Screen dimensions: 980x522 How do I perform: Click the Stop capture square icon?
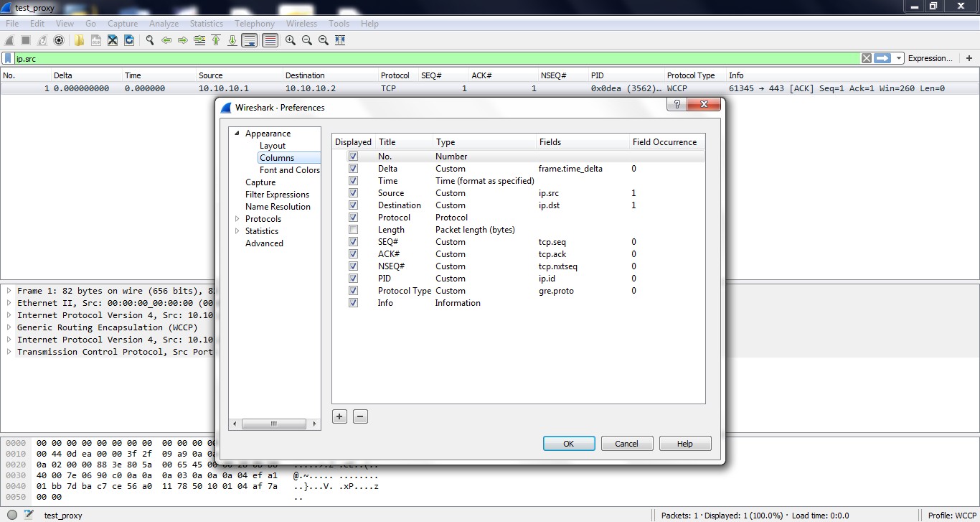[26, 40]
